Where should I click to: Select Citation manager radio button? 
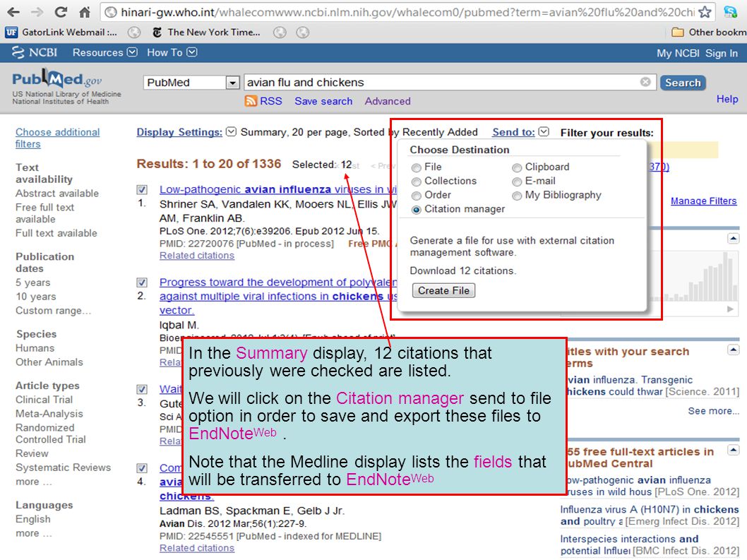click(417, 210)
